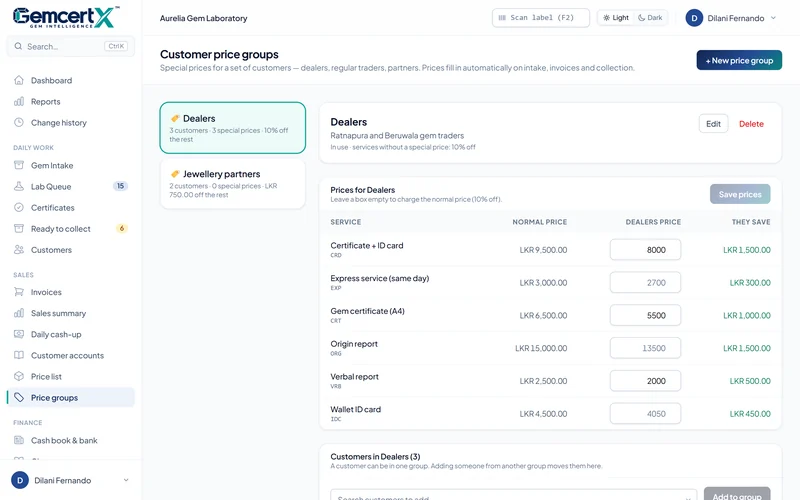800x500 pixels.
Task: Edit Verbal report dealers price field
Action: click(x=645, y=381)
